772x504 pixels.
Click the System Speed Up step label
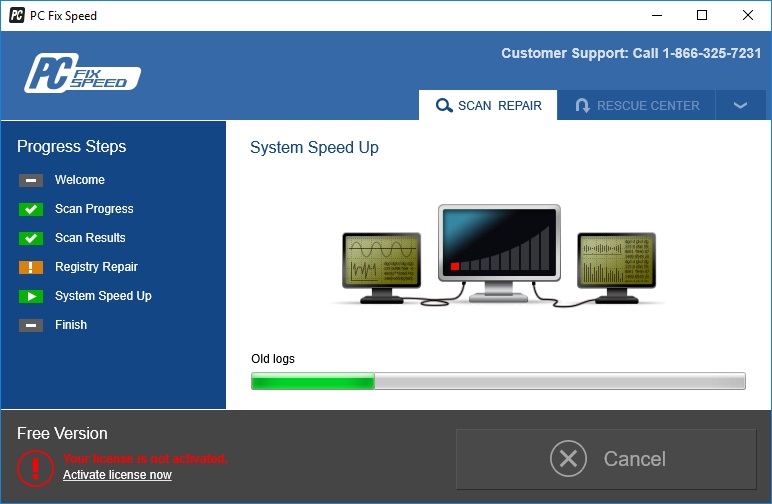tap(103, 296)
